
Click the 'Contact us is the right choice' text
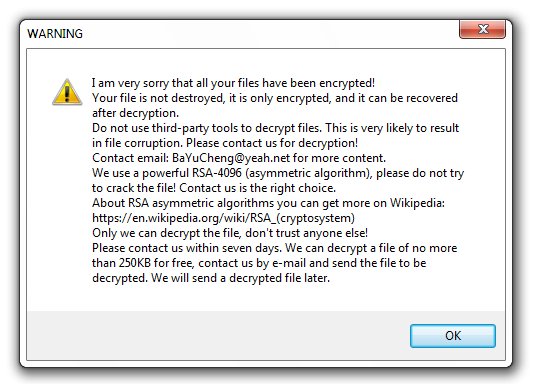(258, 188)
